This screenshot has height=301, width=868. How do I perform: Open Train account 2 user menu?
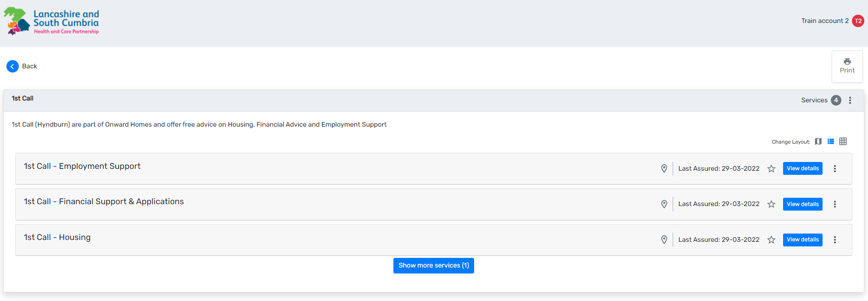point(858,21)
